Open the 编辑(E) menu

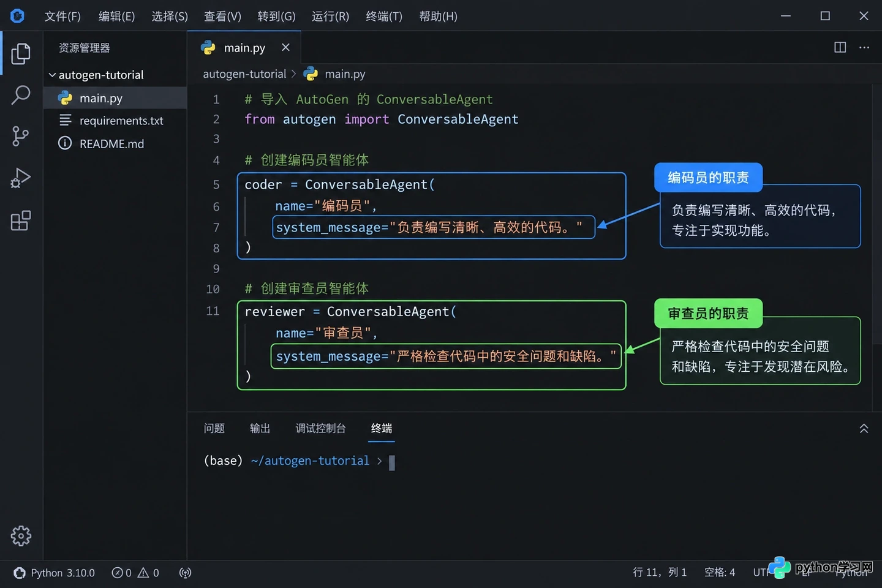[116, 17]
